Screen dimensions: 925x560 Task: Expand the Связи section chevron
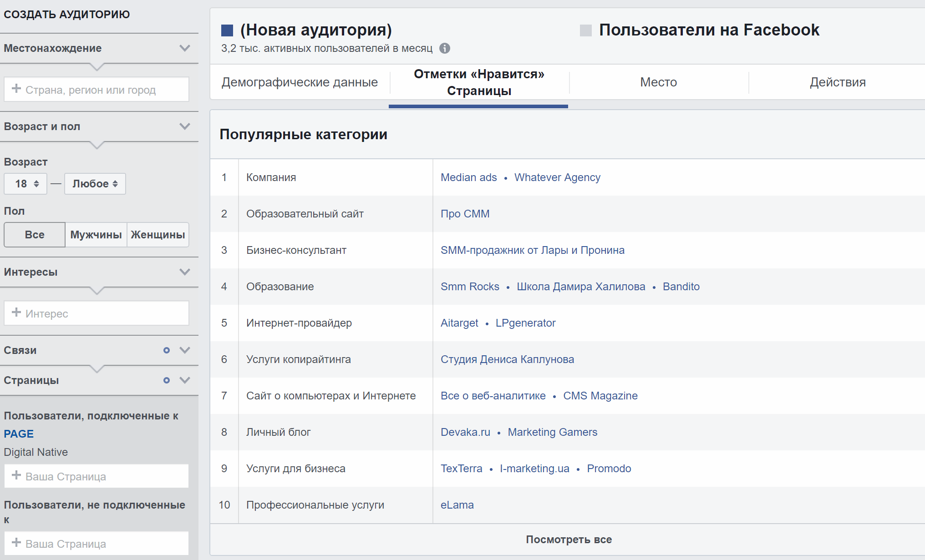coord(185,350)
